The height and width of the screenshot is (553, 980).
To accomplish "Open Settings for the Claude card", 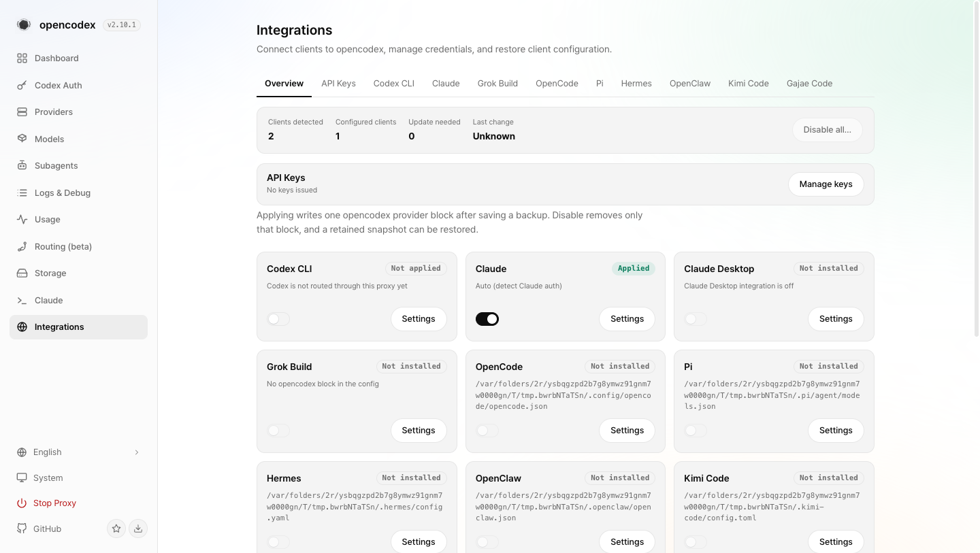I will pos(627,319).
